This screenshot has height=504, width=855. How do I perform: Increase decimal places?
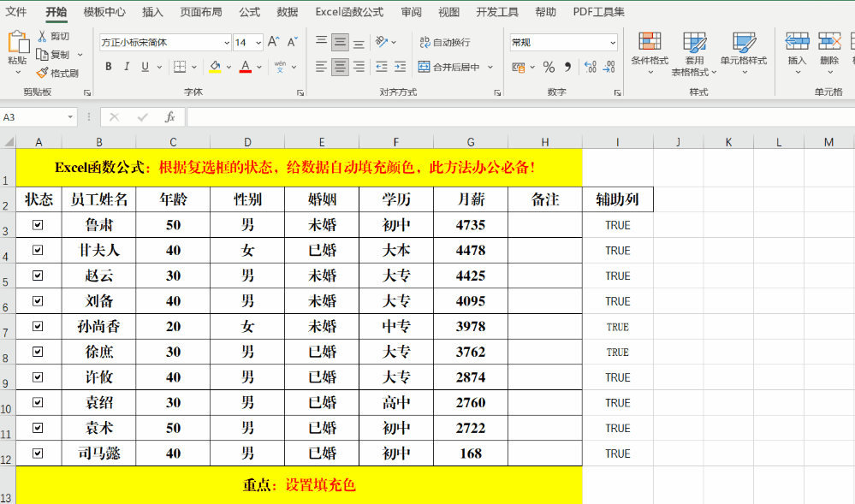pyautogui.click(x=591, y=67)
